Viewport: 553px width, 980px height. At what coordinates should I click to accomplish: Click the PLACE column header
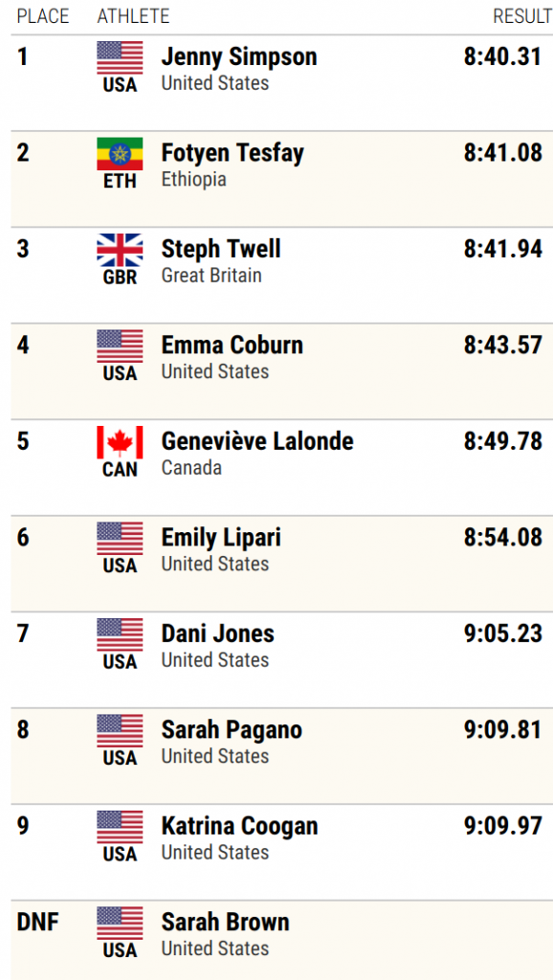pyautogui.click(x=43, y=16)
